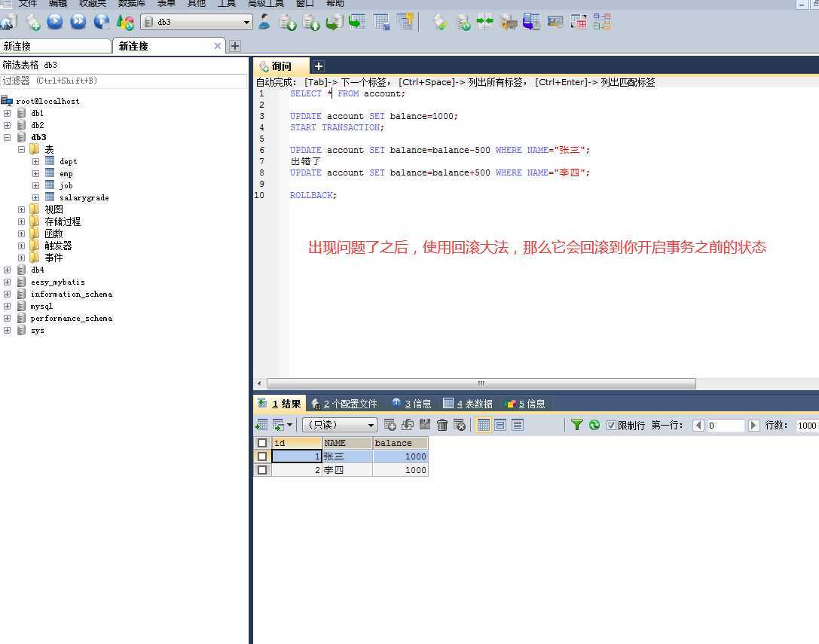Click the 张三 name cell in results

click(x=347, y=456)
